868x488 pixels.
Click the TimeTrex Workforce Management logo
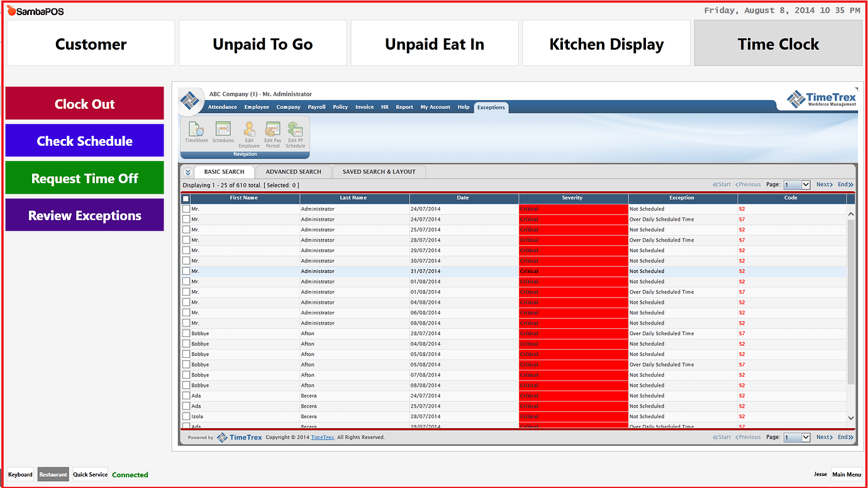[x=821, y=99]
